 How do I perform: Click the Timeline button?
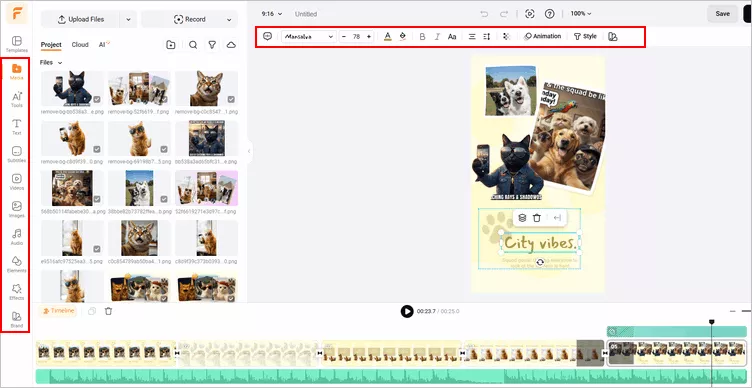[x=59, y=311]
